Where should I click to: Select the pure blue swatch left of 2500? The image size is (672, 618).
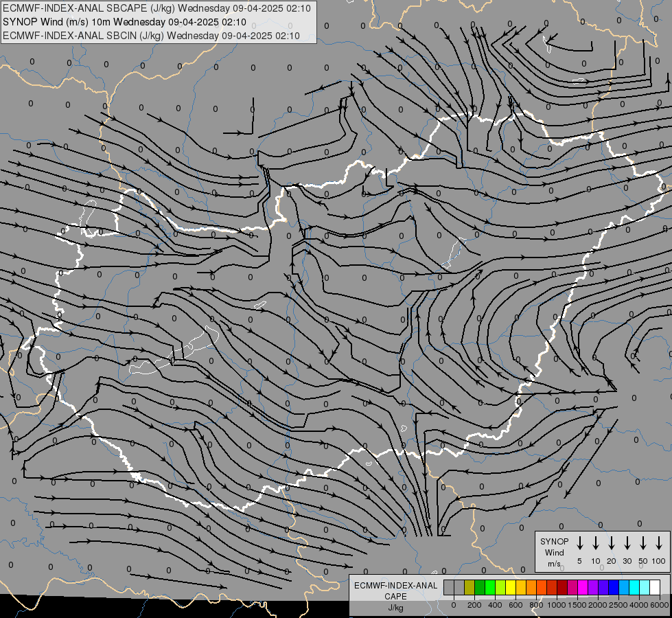click(x=614, y=587)
